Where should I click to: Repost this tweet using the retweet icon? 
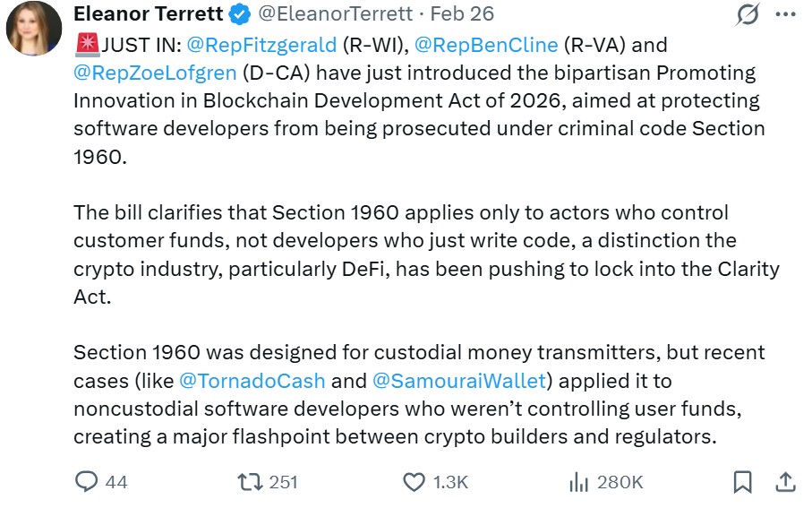click(250, 482)
